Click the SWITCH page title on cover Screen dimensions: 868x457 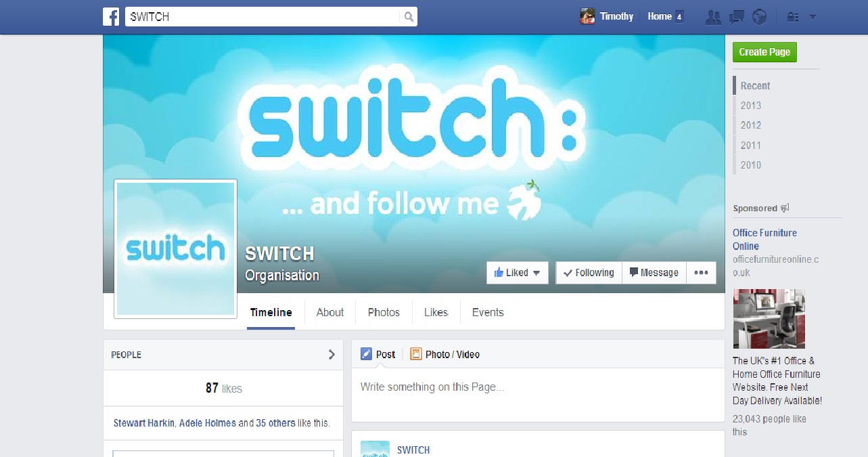coord(279,253)
